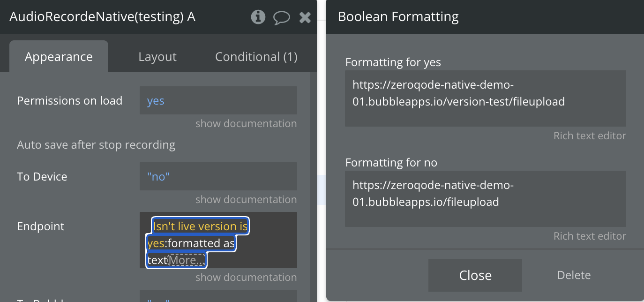Show documentation for To Device
644x302 pixels.
[246, 199]
